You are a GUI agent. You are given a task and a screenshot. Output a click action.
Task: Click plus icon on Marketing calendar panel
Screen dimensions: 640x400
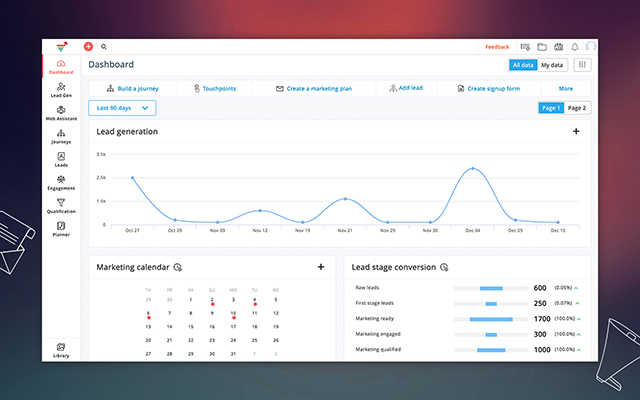click(x=321, y=267)
